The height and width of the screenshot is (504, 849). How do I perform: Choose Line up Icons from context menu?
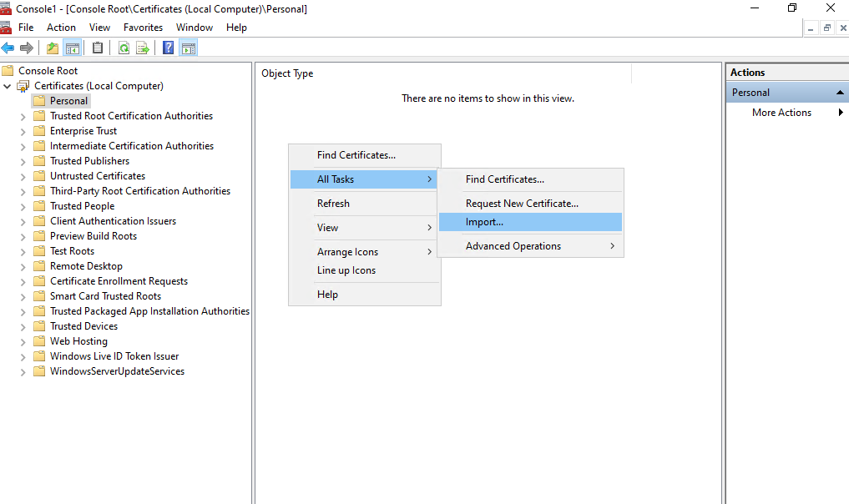(365, 270)
